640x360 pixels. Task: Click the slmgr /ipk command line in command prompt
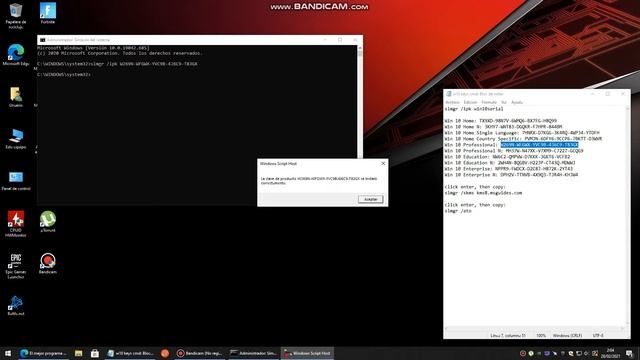pos(117,64)
